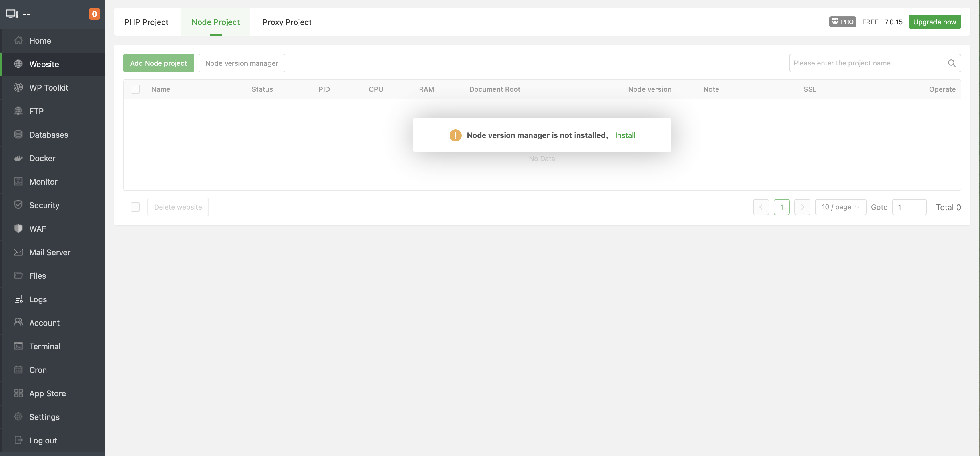Viewport: 980px width, 456px height.
Task: Open the Cron calendar icon
Action: (18, 370)
